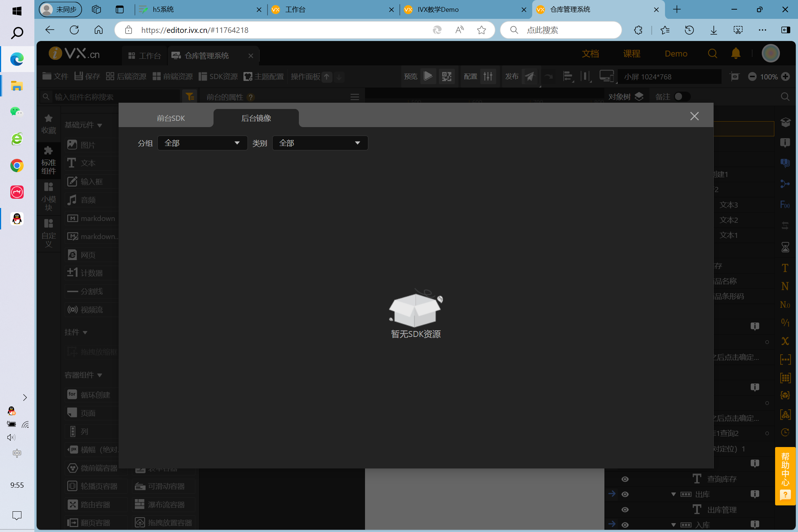Open the user avatar menu

point(771,54)
